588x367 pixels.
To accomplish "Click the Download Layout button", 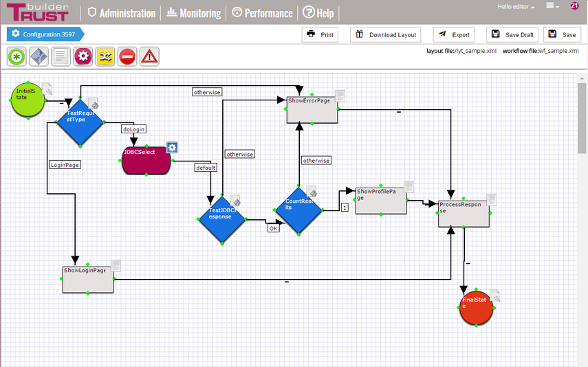I will coord(386,34).
